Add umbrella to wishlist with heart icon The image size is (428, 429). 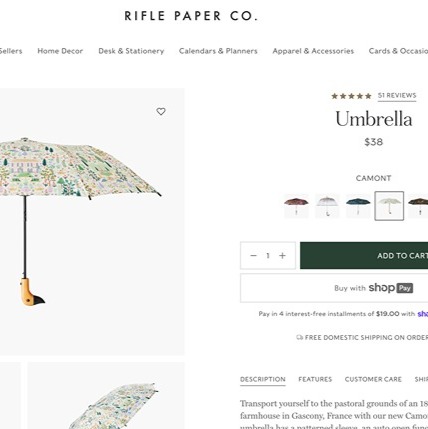pyautogui.click(x=161, y=112)
